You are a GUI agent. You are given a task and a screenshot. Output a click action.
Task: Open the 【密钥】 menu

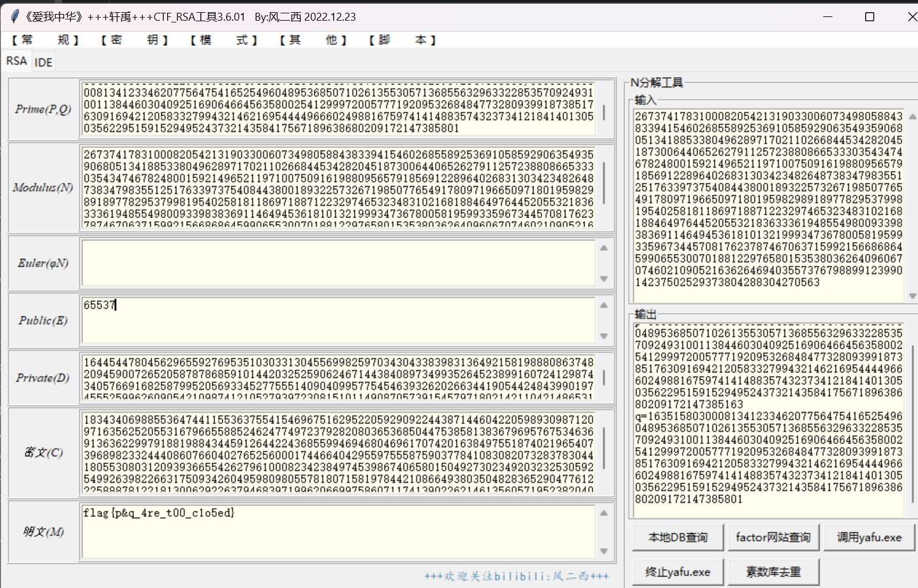click(x=135, y=40)
